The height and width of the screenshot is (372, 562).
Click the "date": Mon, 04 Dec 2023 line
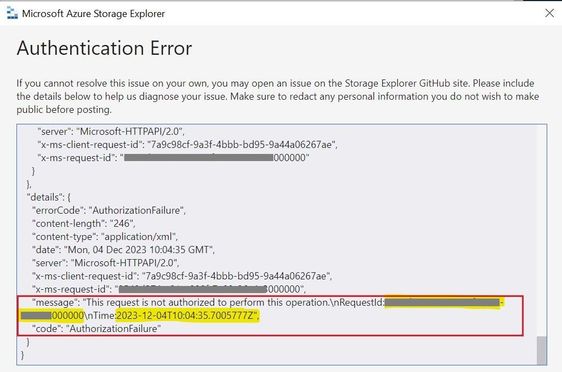[123, 250]
